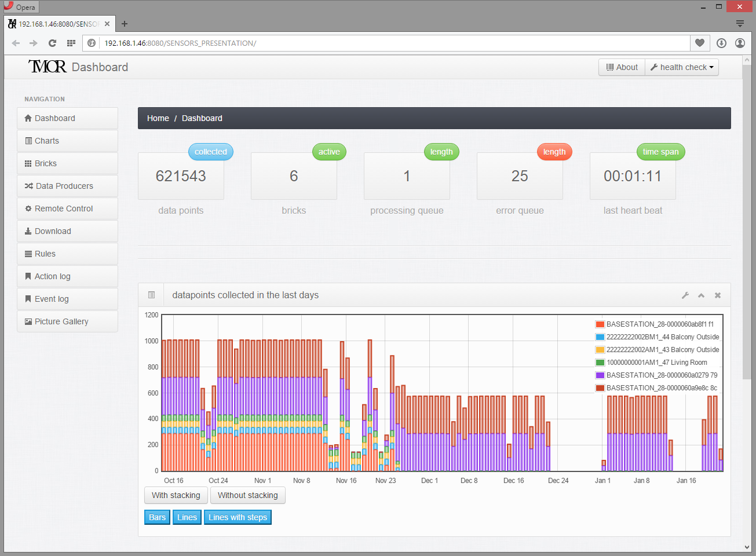Click the Remote Control gear icon
The width and height of the screenshot is (756, 556).
point(28,209)
